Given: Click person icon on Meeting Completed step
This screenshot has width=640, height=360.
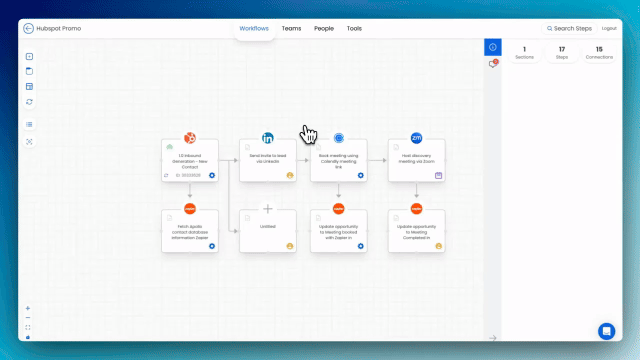Looking at the screenshot, I should pyautogui.click(x=438, y=246).
